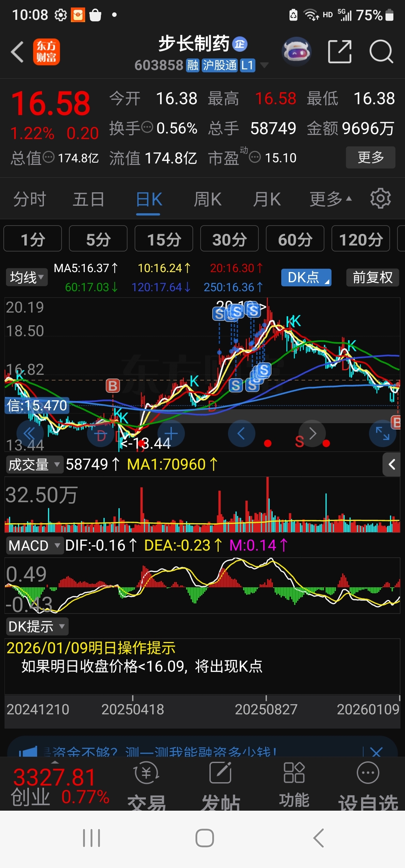Viewport: 405px width, 868px height.
Task: Select 5分 period button
Action: coord(98,238)
